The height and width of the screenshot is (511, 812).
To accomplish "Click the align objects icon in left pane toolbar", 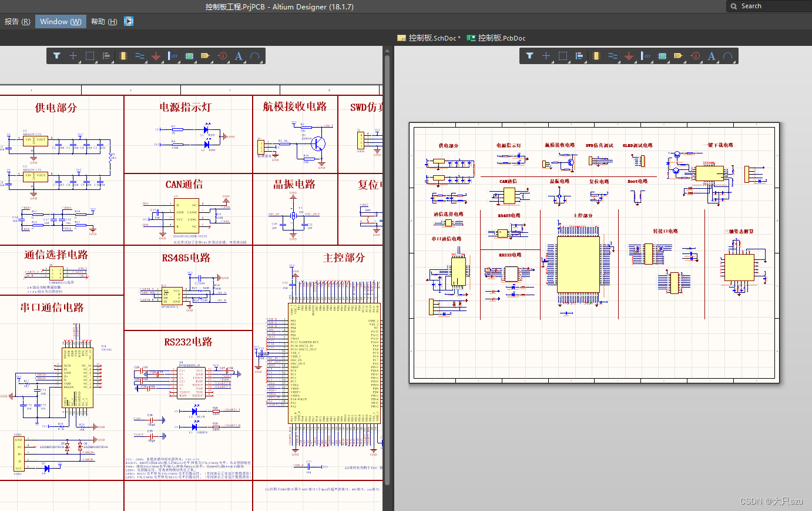I will click(x=106, y=56).
